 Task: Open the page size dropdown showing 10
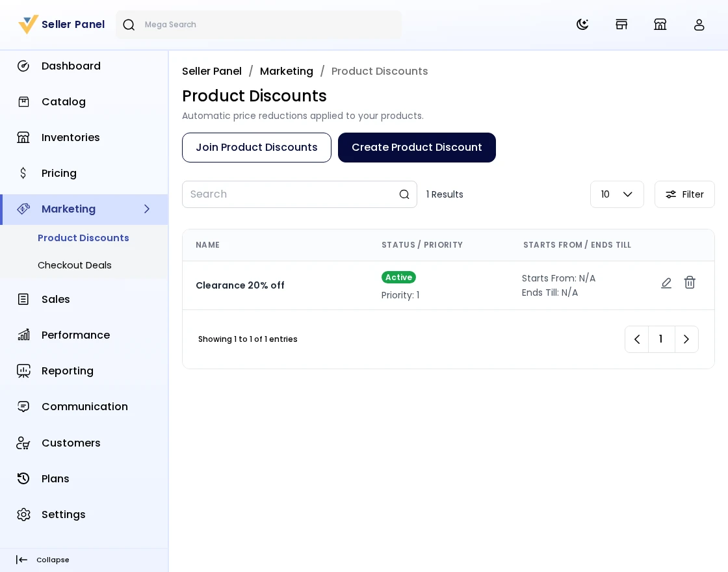coord(617,194)
